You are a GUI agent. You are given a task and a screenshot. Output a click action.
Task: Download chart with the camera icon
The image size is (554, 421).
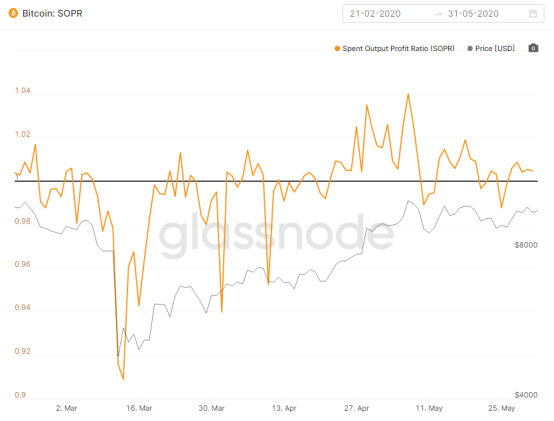click(533, 48)
